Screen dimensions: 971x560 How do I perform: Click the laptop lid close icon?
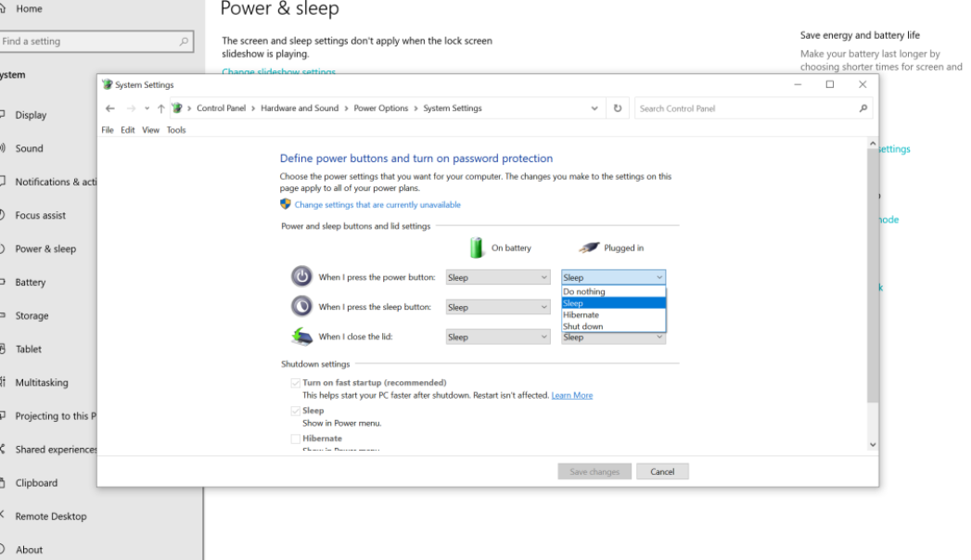(301, 337)
